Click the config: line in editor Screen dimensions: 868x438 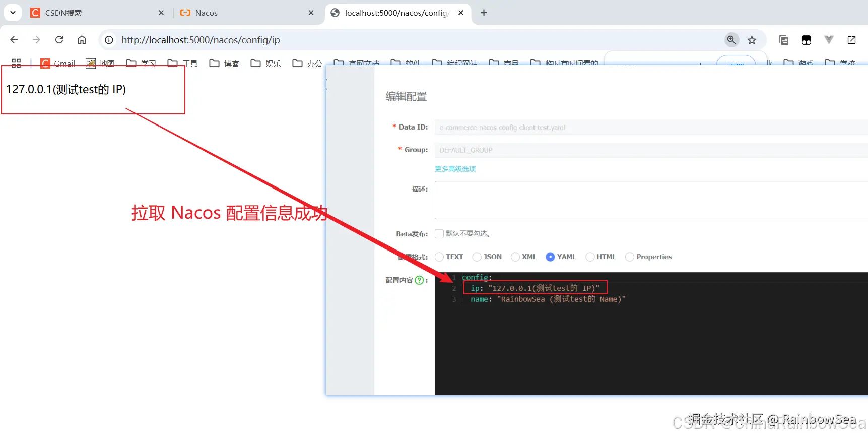click(477, 277)
